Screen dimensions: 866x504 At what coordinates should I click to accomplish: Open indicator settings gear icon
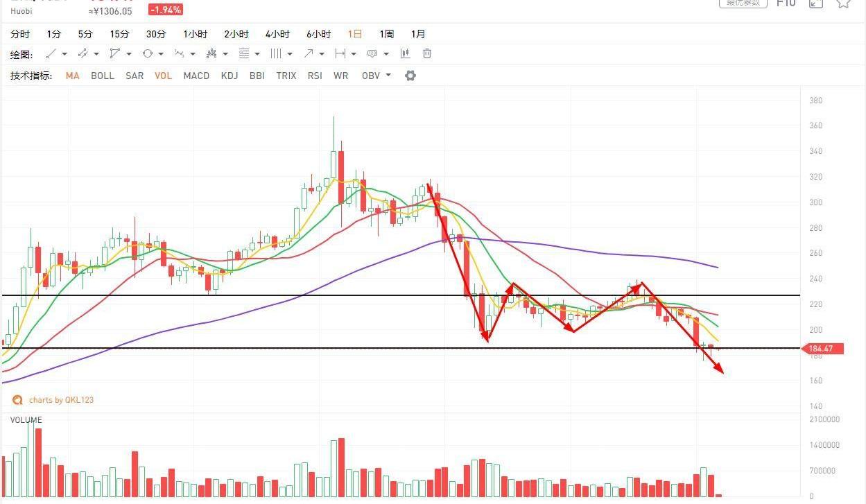tap(410, 76)
